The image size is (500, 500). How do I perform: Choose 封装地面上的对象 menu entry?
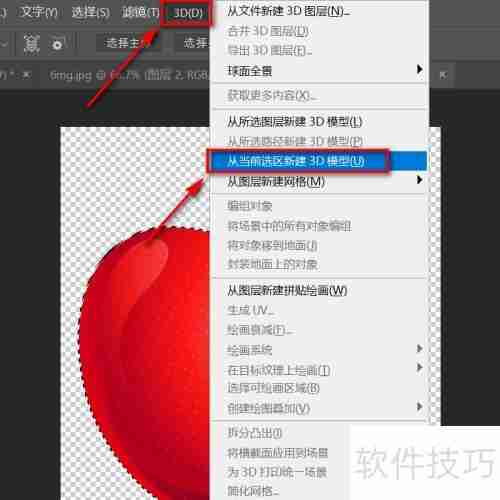[319, 265]
